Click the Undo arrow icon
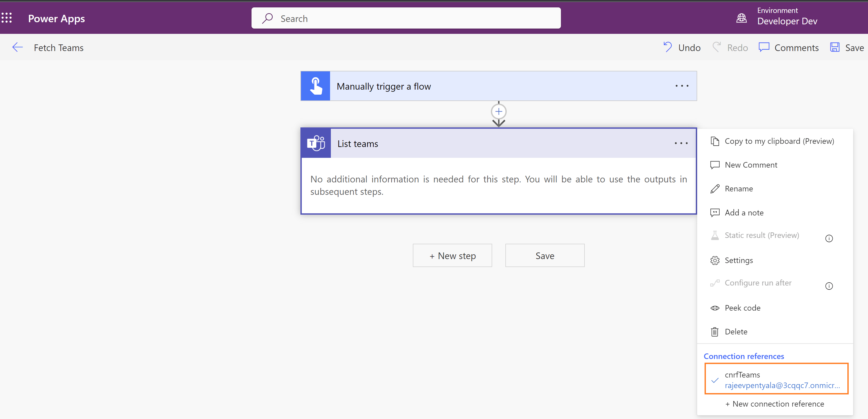 pyautogui.click(x=667, y=47)
